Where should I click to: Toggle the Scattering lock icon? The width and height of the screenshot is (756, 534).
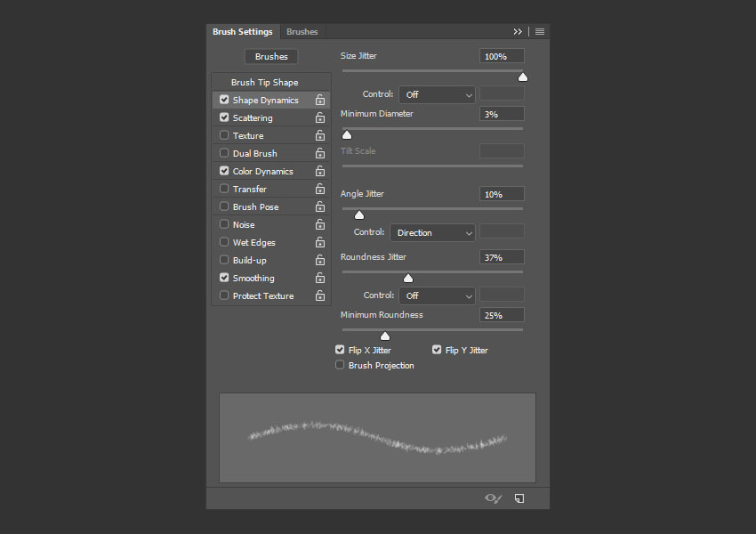pyautogui.click(x=320, y=117)
